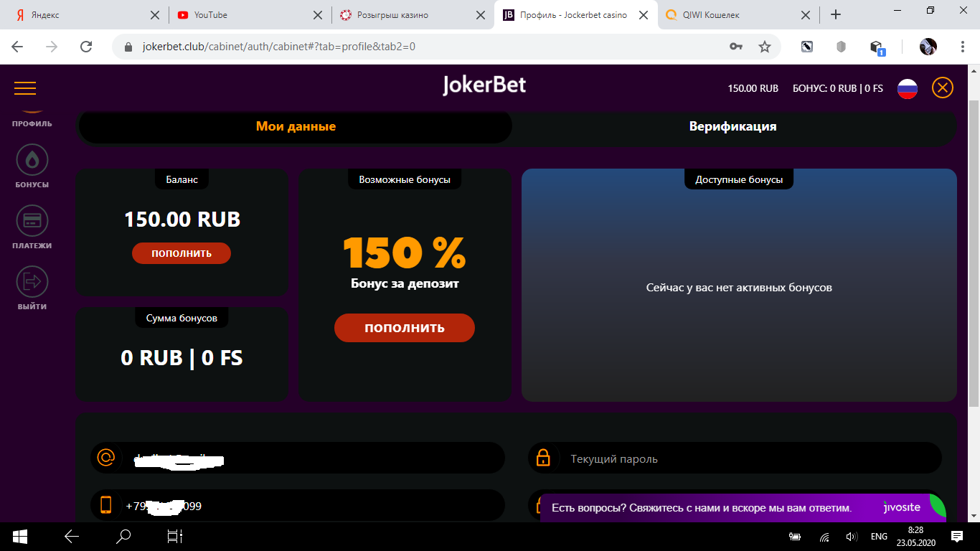Click the Сейчас у вас нет активных бонусов text
Viewport: 980px width, 551px height.
click(x=739, y=287)
